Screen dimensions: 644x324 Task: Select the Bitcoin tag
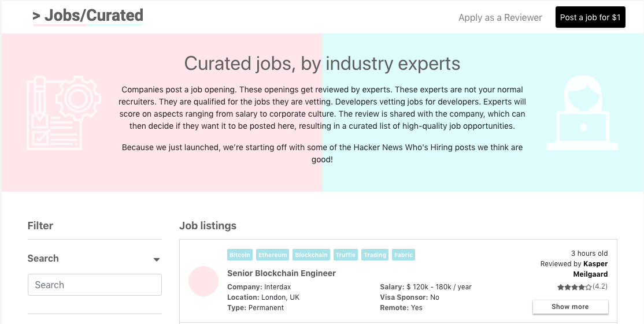pyautogui.click(x=240, y=255)
